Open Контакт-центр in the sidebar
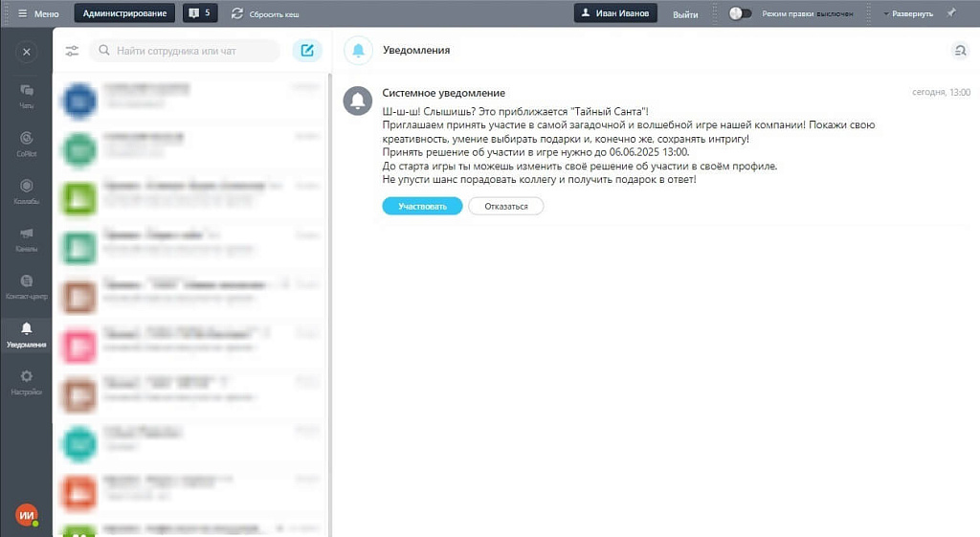 [26, 285]
